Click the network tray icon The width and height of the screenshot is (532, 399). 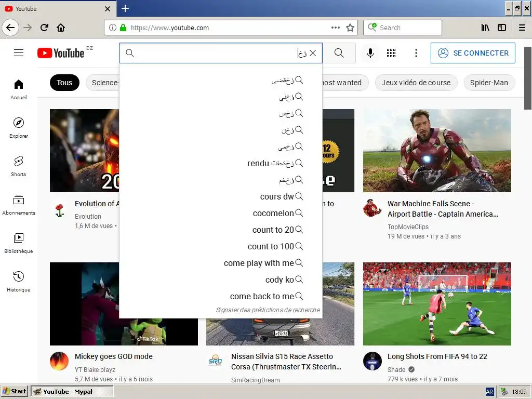tap(504, 392)
